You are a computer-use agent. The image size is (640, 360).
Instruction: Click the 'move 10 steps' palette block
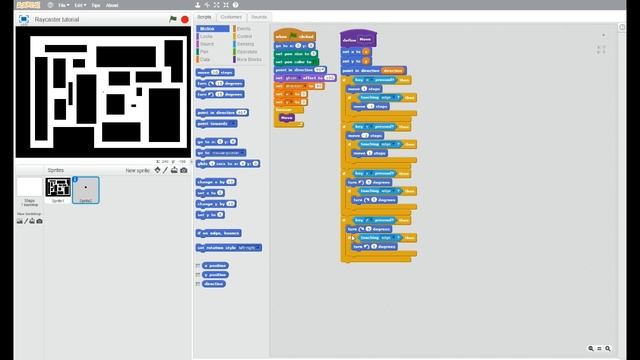point(215,72)
